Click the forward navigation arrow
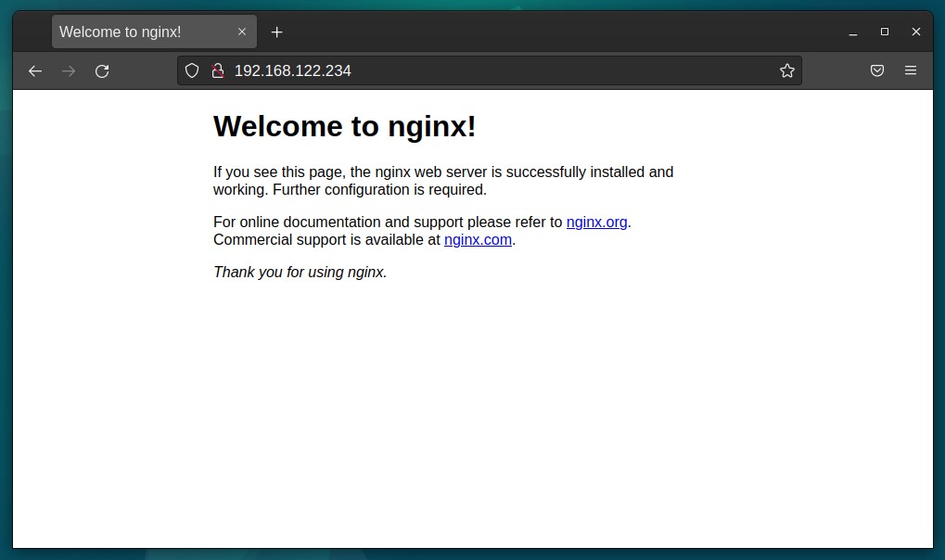945x560 pixels. 69,71
